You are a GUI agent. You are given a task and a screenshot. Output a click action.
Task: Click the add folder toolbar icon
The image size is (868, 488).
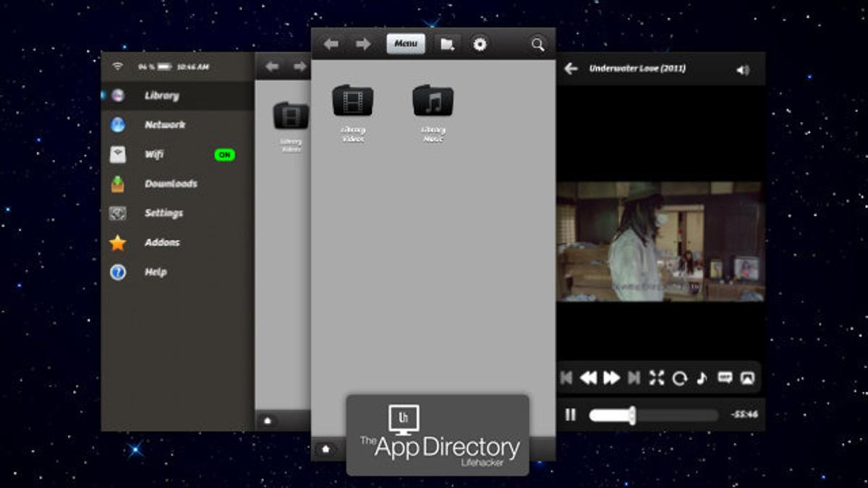(x=448, y=44)
